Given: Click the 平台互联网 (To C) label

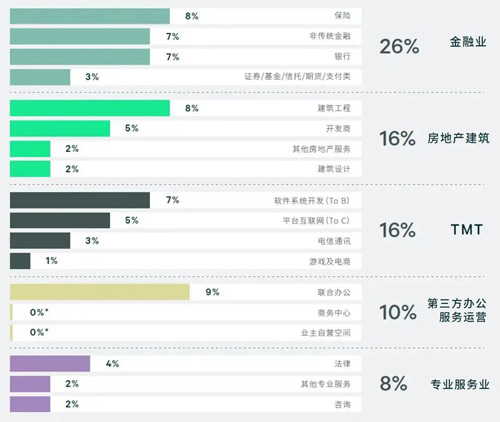Looking at the screenshot, I should (x=316, y=221).
